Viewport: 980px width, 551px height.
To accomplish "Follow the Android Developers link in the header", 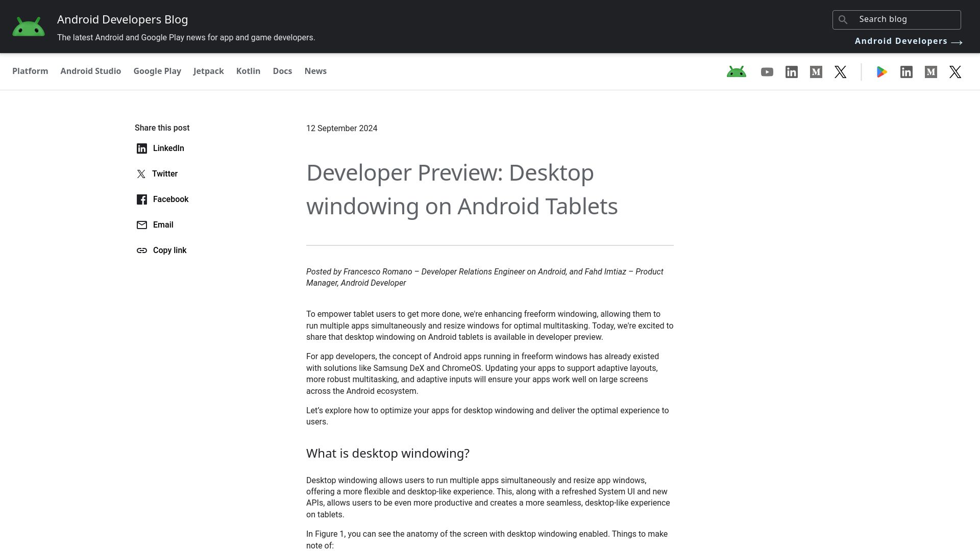I will (901, 41).
